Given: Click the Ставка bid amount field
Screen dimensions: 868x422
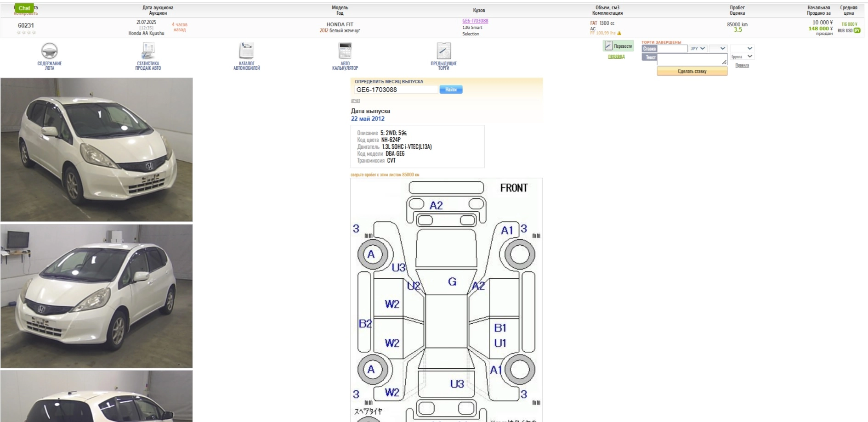Looking at the screenshot, I should 672,48.
